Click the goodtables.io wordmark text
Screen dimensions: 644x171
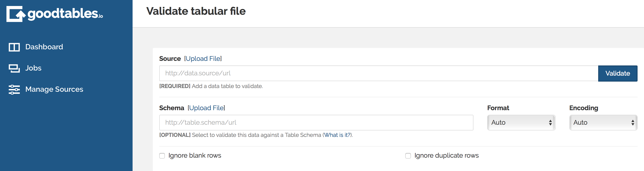65,14
